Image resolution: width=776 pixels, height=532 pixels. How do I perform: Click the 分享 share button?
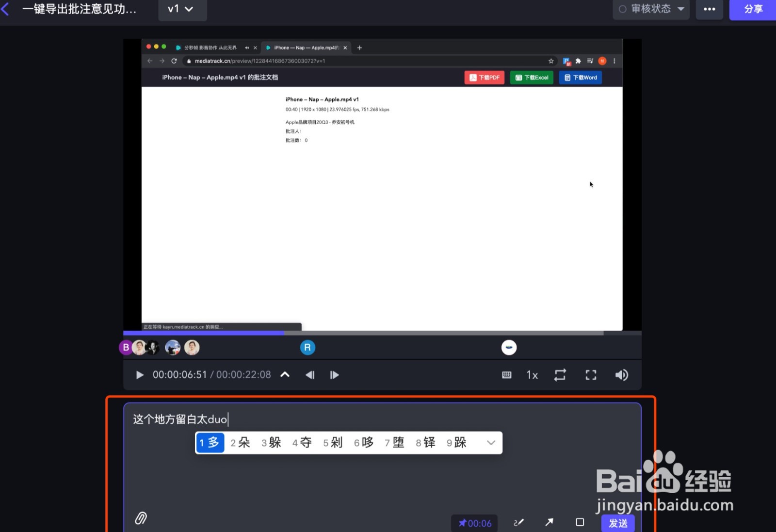753,9
